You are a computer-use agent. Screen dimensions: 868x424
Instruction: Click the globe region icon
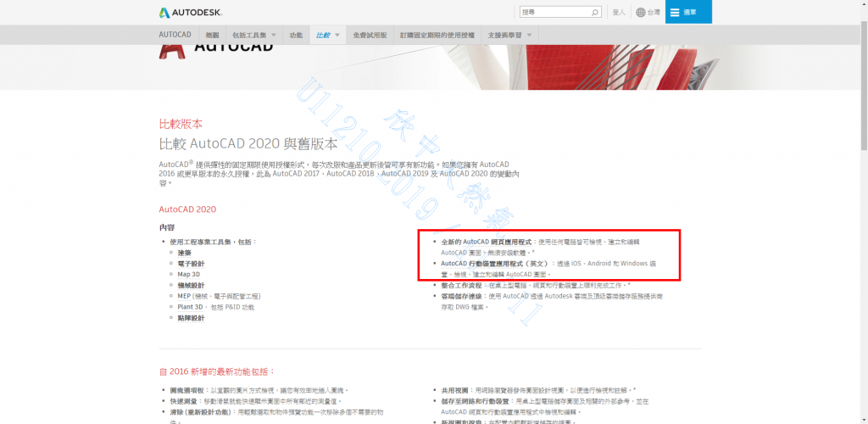point(641,12)
